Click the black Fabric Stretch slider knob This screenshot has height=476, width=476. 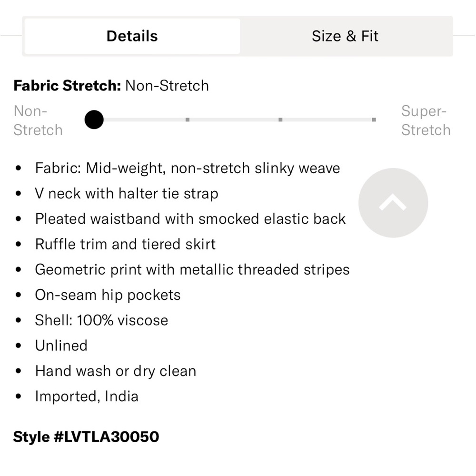pos(94,119)
